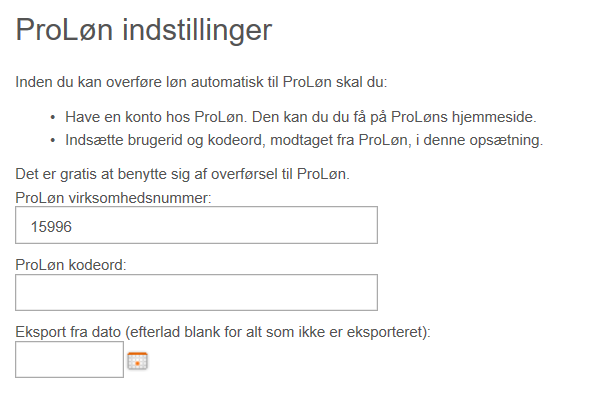Click the 'Inden du kan overføre løn' paragraph
This screenshot has width=598, height=413.
tap(201, 82)
